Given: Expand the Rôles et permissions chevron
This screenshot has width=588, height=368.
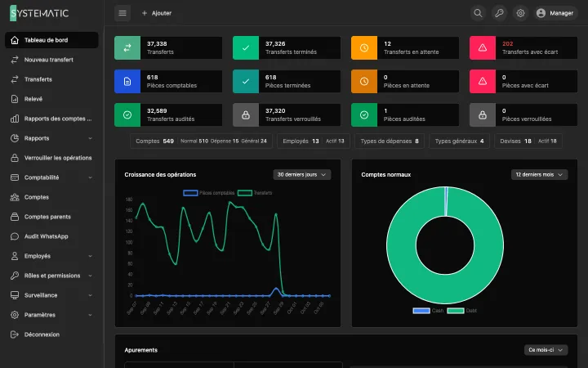Looking at the screenshot, I should coord(91,276).
